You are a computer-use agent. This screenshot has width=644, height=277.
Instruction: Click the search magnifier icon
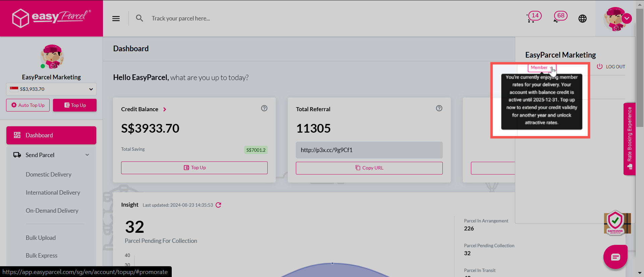[x=140, y=18]
